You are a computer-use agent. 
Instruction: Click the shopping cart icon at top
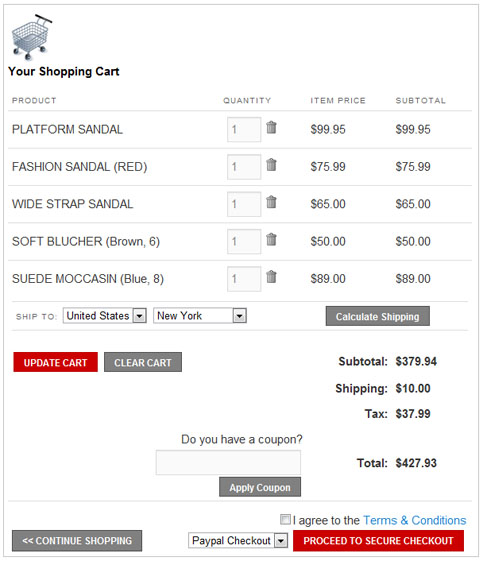click(31, 37)
